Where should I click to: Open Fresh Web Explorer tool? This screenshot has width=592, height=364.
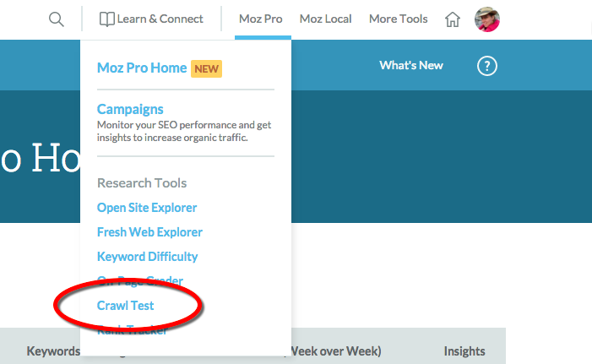[x=149, y=231]
